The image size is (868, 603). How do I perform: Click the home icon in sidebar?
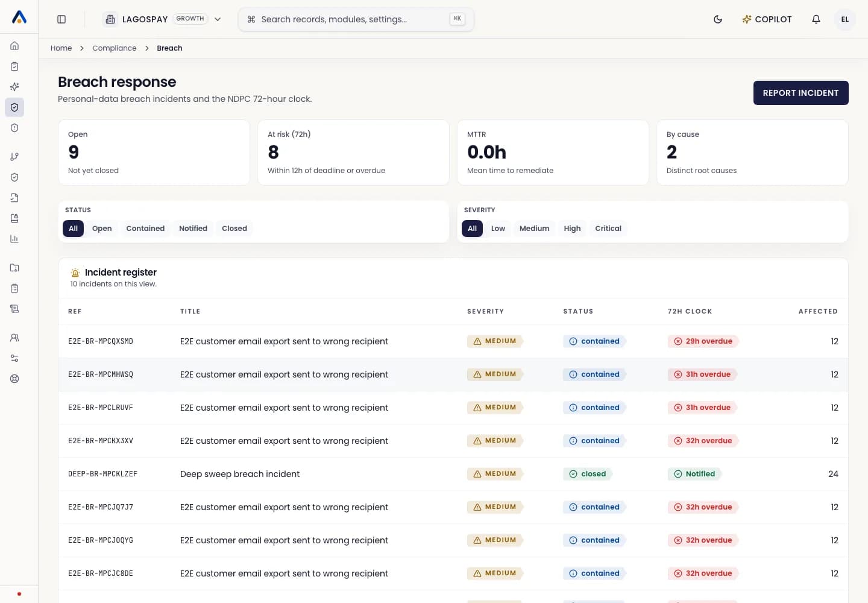[14, 46]
